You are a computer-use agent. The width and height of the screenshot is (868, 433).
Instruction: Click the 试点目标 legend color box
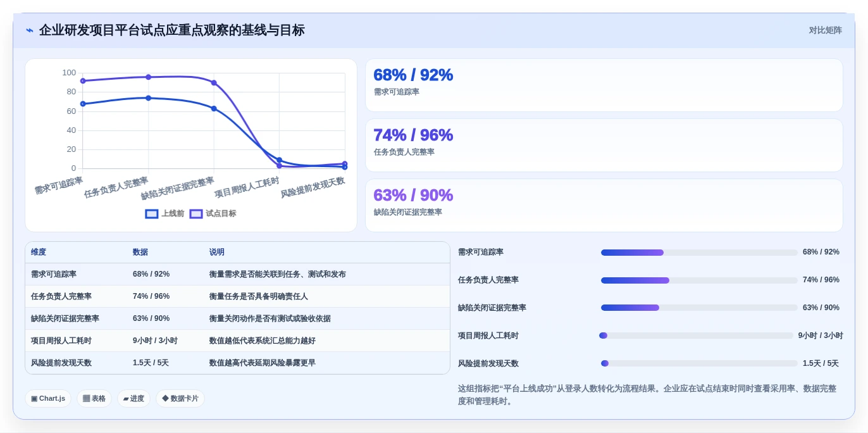(196, 214)
